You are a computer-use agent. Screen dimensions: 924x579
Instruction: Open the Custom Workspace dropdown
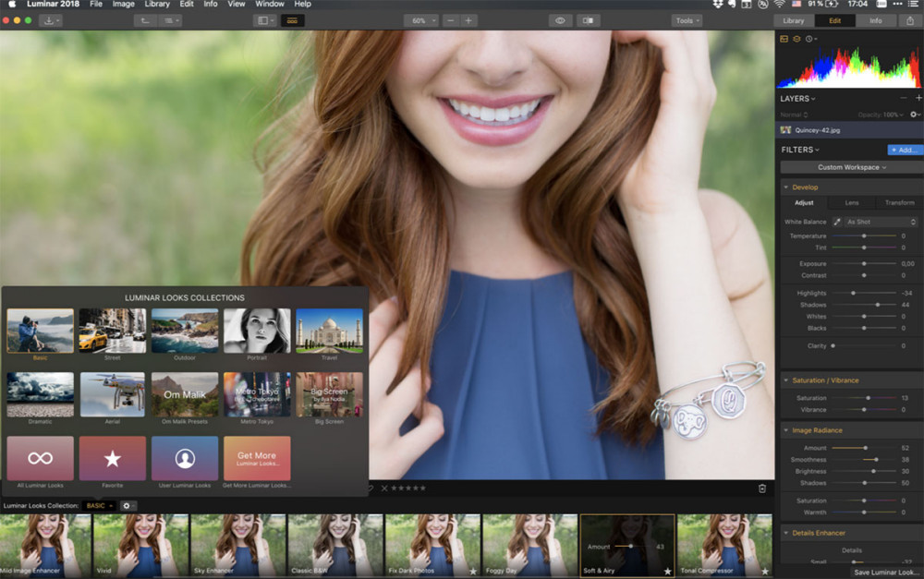point(852,167)
